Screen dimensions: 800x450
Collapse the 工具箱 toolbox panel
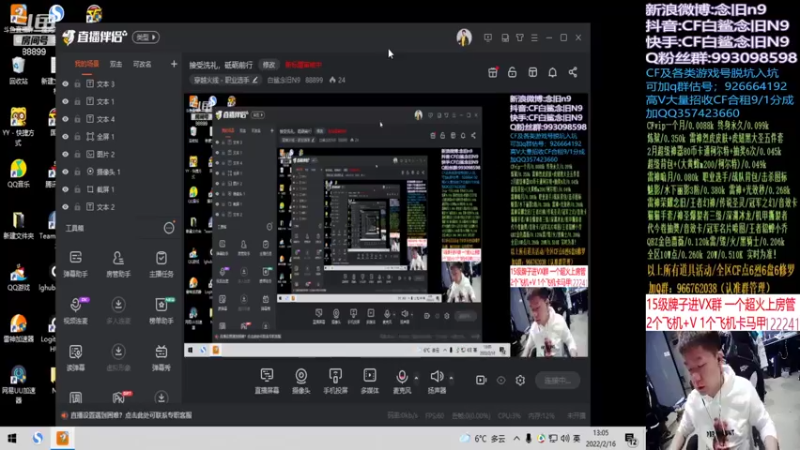coord(169,228)
